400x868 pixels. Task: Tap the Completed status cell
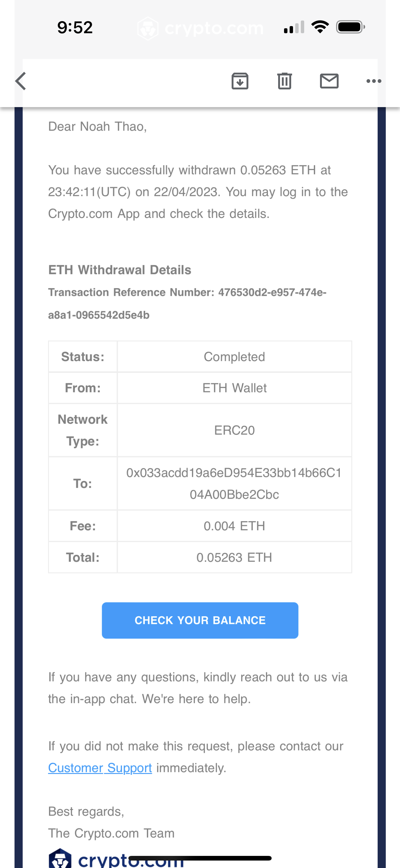click(x=234, y=357)
